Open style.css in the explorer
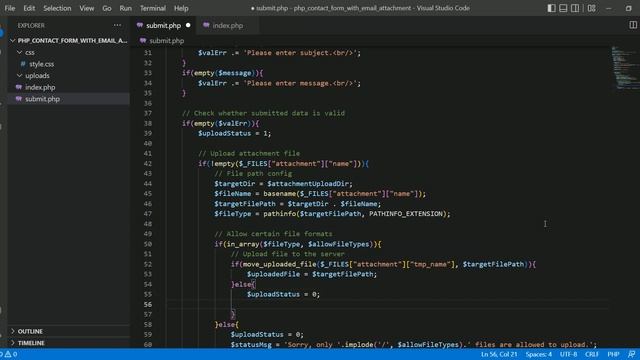The height and width of the screenshot is (360, 640). [x=41, y=64]
